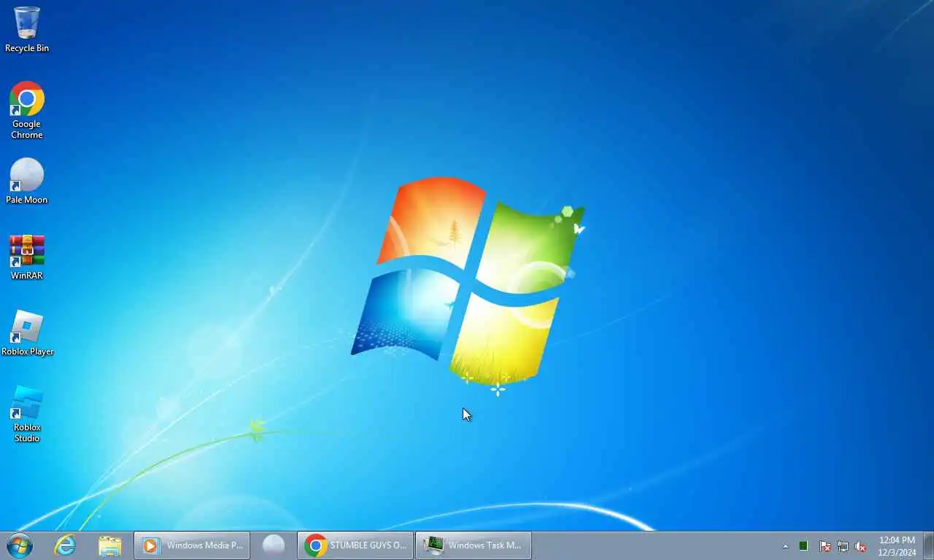Switch to STUMBLE GUYS Chrome taskbar window
Viewport: 934px width, 560px height.
point(355,545)
